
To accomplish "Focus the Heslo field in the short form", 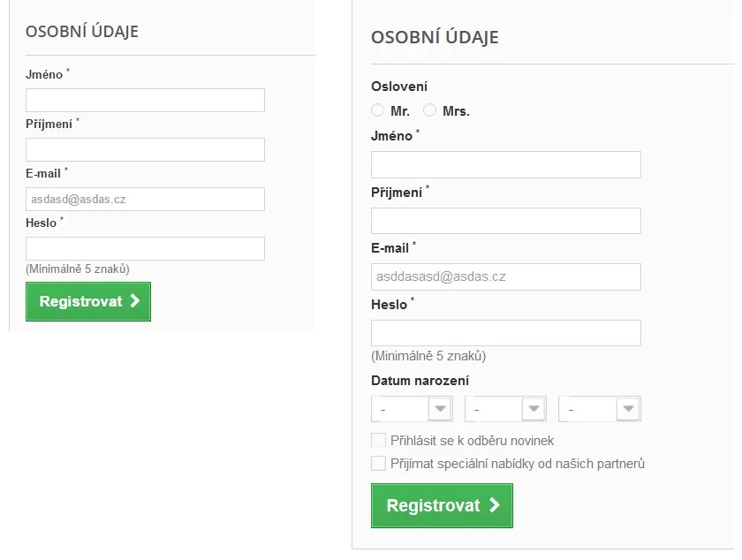I will (x=145, y=248).
